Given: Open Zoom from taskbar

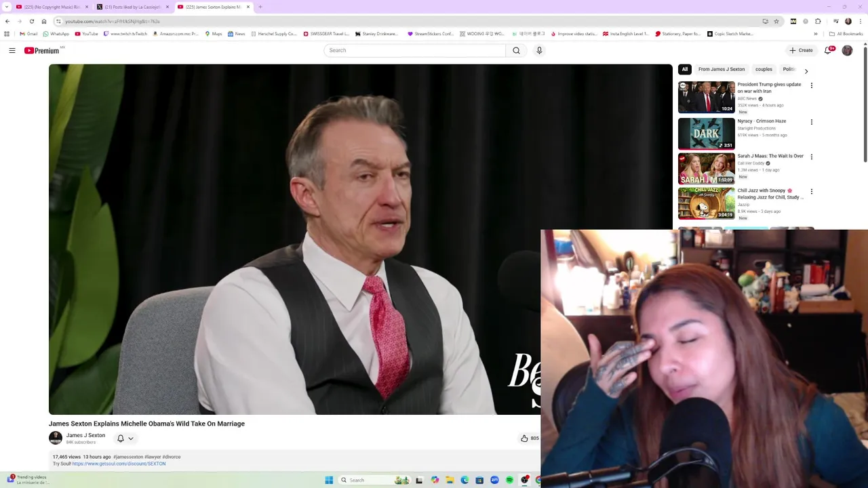Looking at the screenshot, I should coord(494,480).
